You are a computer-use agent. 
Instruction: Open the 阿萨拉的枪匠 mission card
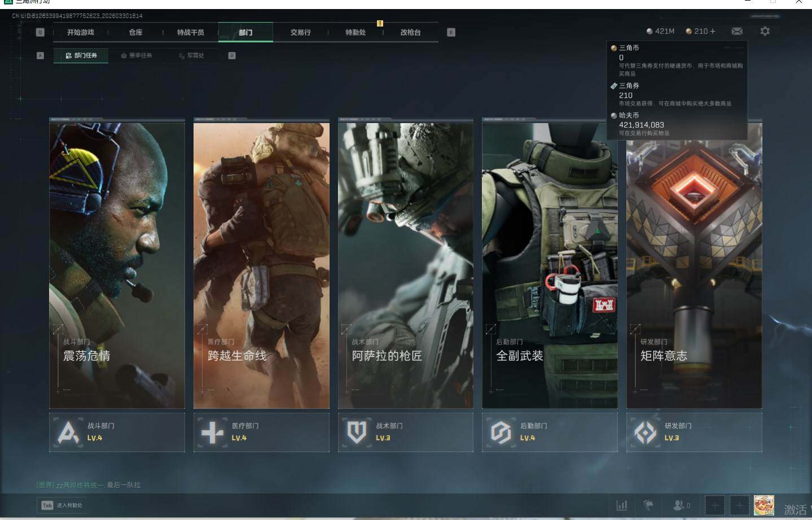(406, 263)
